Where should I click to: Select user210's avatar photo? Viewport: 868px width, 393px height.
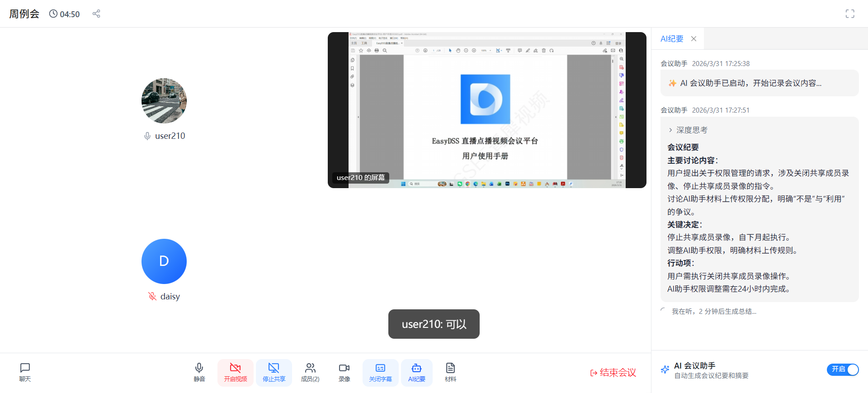(164, 101)
